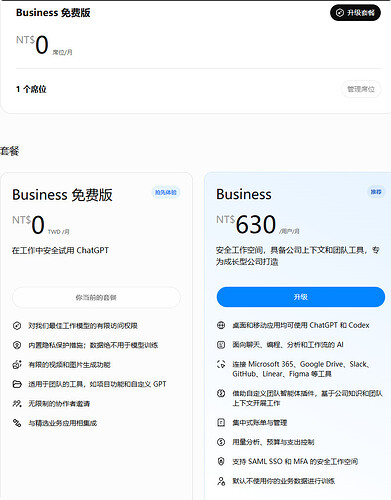Click the text 适用于团队的工具 row
391x500 pixels.
point(97,384)
